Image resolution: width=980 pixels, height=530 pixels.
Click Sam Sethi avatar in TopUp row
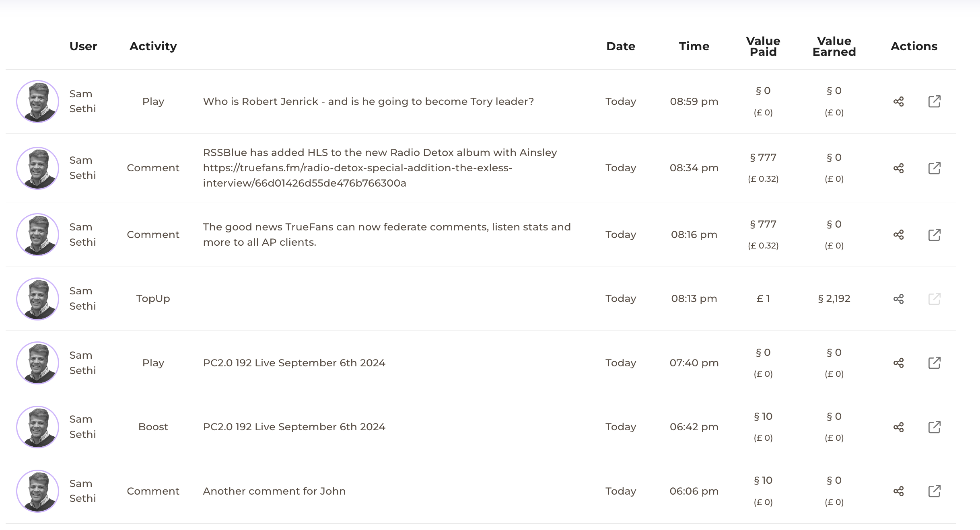click(x=37, y=299)
